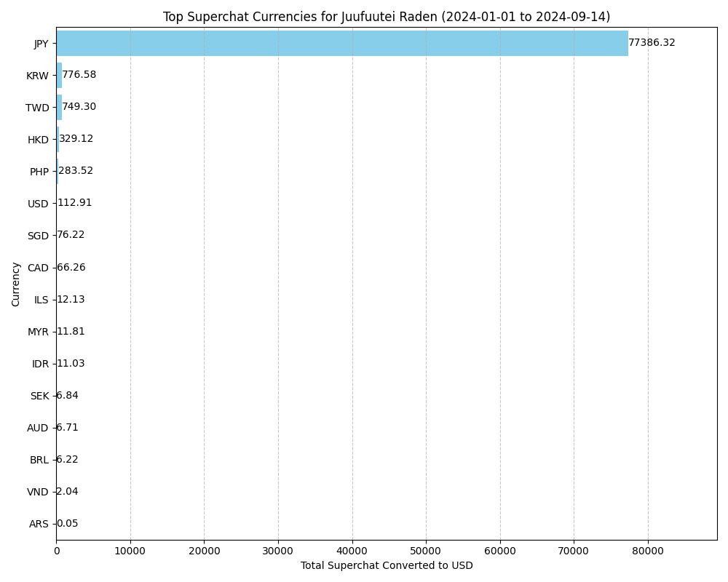Click the 80000 x-axis tick label
The height and width of the screenshot is (582, 728).
pos(648,551)
